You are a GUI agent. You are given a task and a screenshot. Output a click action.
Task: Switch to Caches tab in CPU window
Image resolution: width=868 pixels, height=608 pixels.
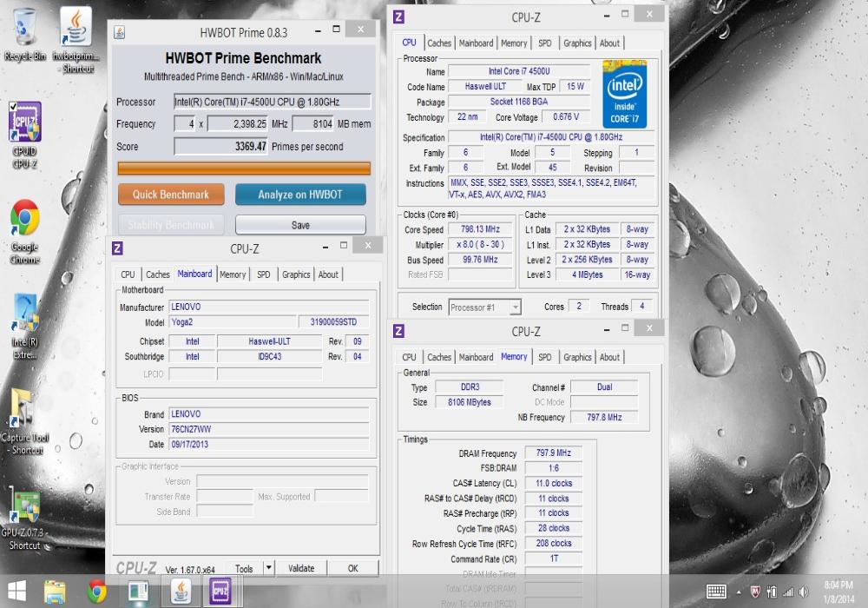439,43
